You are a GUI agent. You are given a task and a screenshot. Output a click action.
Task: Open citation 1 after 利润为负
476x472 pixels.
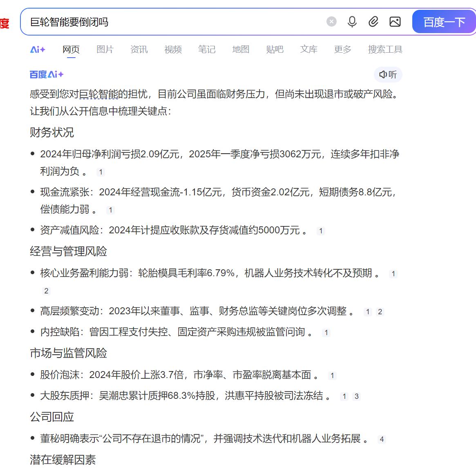click(101, 172)
